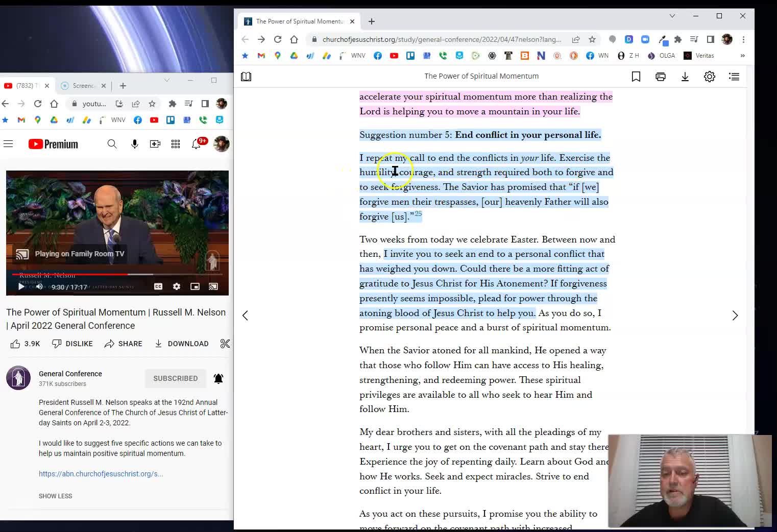Click the SHARE button under the video

point(124,344)
